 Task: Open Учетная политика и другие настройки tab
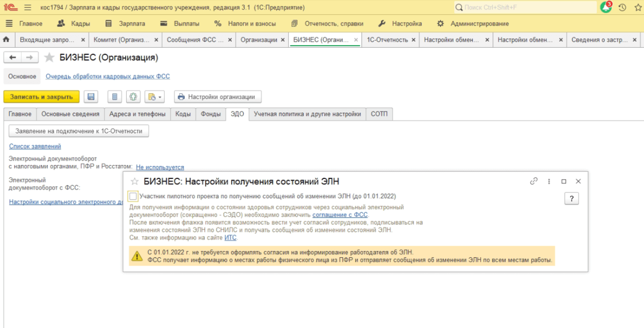pos(308,114)
